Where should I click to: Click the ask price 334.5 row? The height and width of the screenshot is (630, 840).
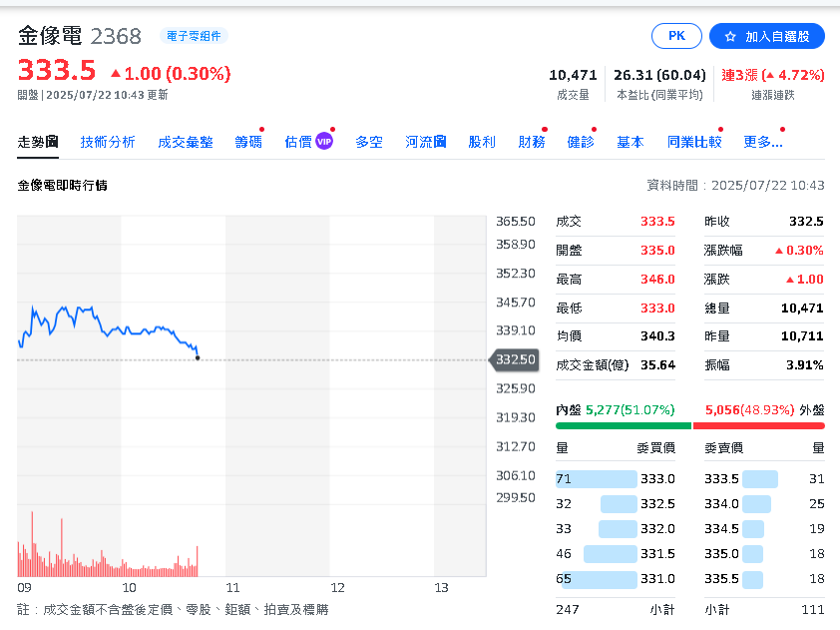(x=764, y=529)
